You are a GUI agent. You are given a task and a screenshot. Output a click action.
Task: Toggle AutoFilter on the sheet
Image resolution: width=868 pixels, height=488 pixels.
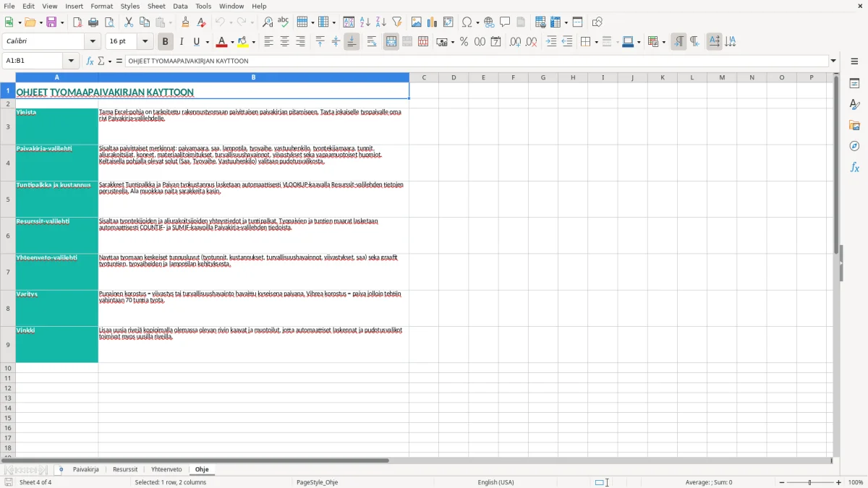(397, 22)
